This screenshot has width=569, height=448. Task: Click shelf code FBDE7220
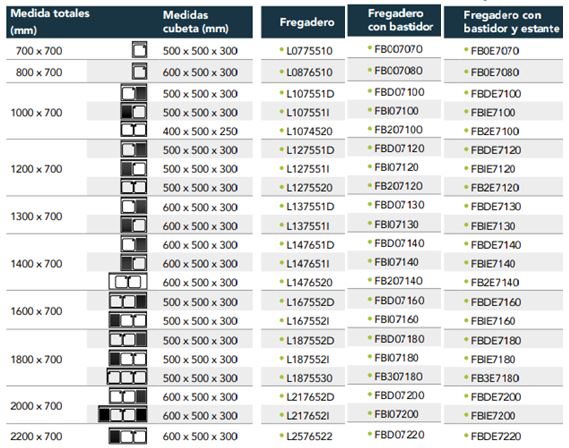coord(496,436)
